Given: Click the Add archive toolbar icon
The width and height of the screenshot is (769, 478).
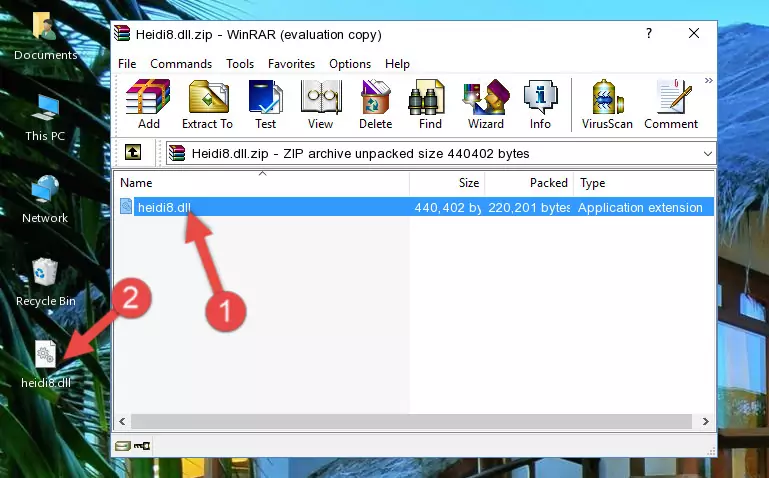Looking at the screenshot, I should 148,104.
